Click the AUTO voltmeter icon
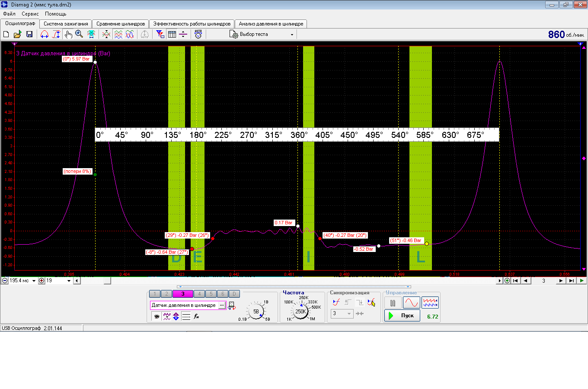The width and height of the screenshot is (588, 389). [x=198, y=34]
